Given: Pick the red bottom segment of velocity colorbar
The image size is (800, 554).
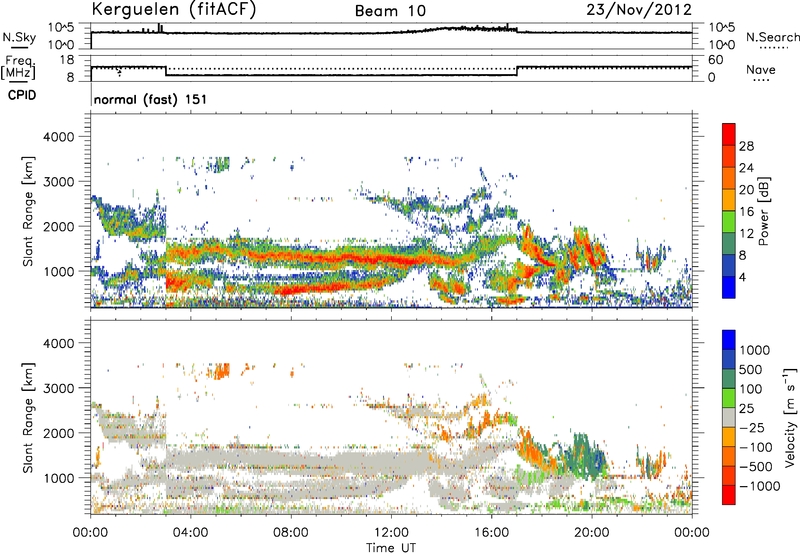Looking at the screenshot, I should (x=729, y=495).
